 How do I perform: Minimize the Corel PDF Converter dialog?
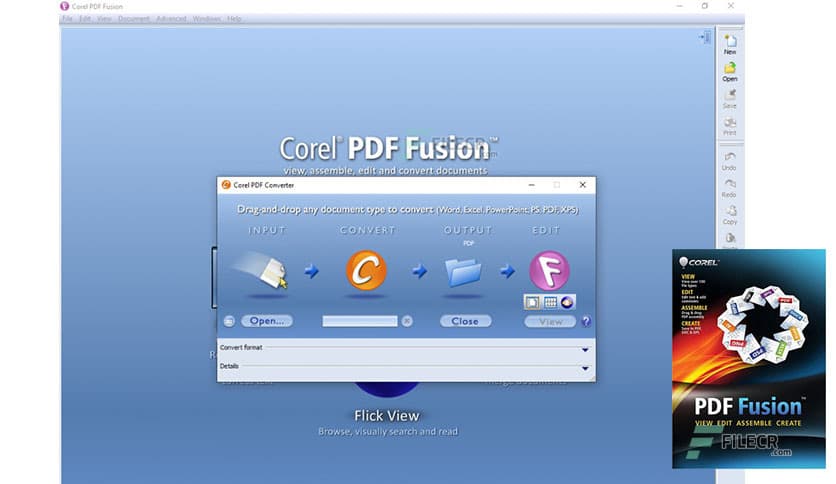click(x=532, y=185)
